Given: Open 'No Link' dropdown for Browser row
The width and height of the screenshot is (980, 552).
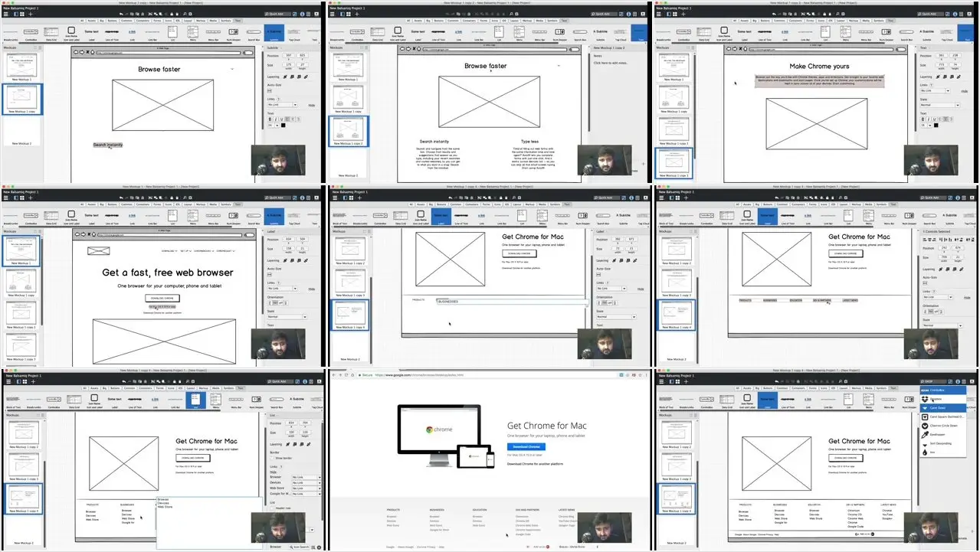Looking at the screenshot, I should pos(305,477).
